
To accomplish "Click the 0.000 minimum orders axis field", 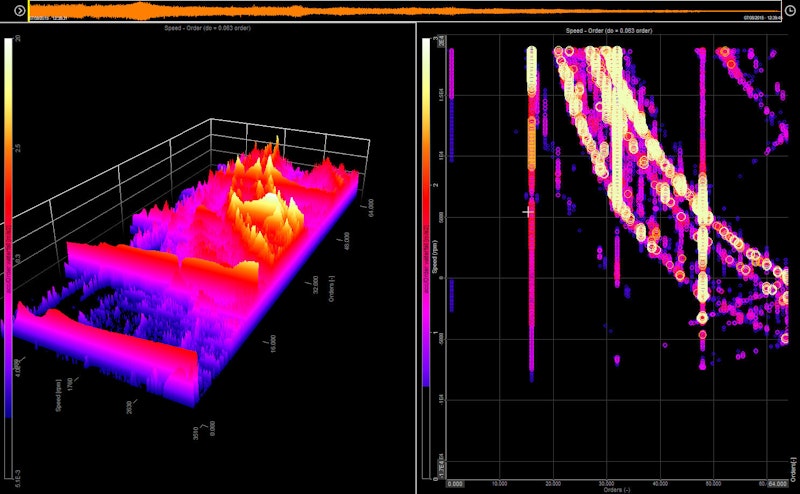I will point(455,483).
